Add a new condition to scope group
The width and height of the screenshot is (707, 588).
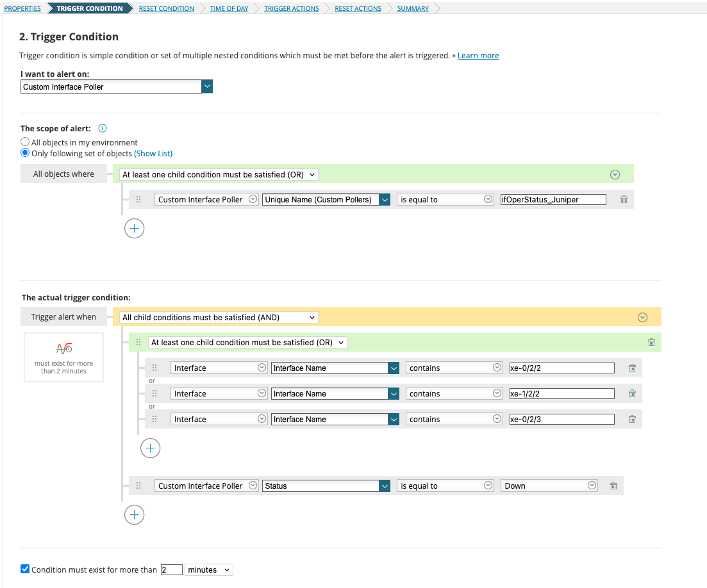pyautogui.click(x=135, y=229)
